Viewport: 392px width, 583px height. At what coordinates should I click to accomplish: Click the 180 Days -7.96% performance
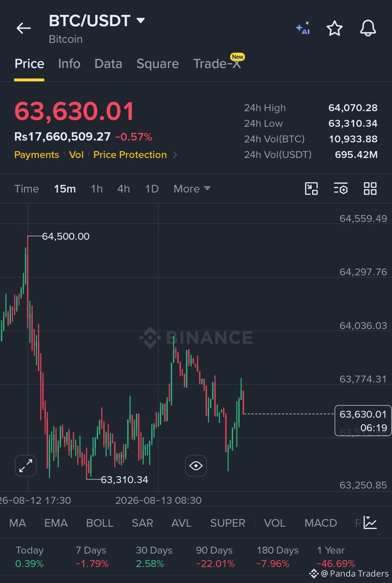(277, 557)
